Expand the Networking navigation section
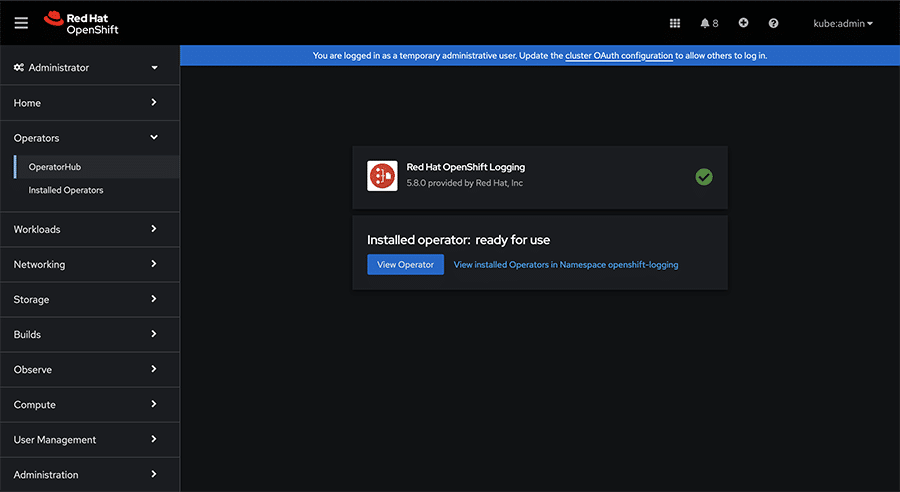The image size is (900, 492). 90,264
